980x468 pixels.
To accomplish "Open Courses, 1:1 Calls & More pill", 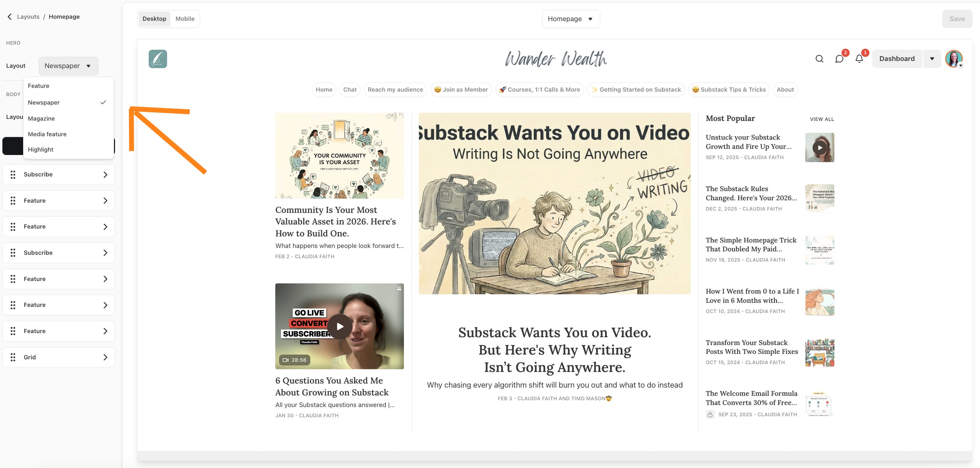I will coord(539,90).
